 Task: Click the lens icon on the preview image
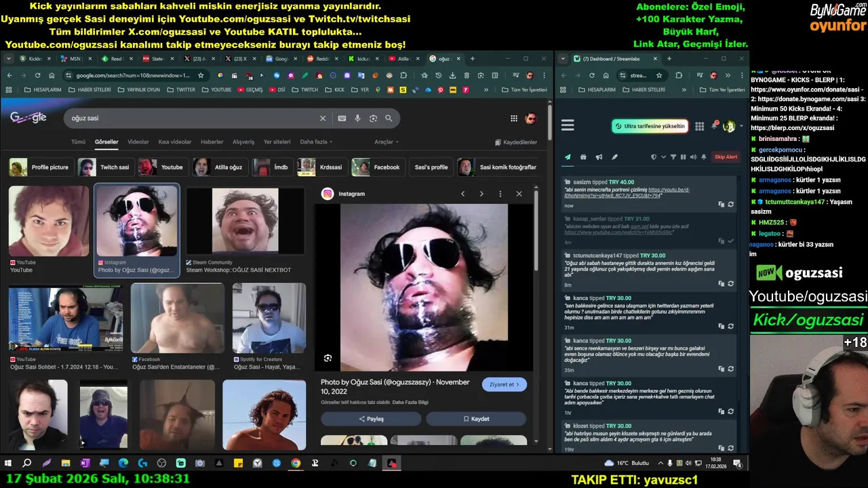(x=328, y=358)
